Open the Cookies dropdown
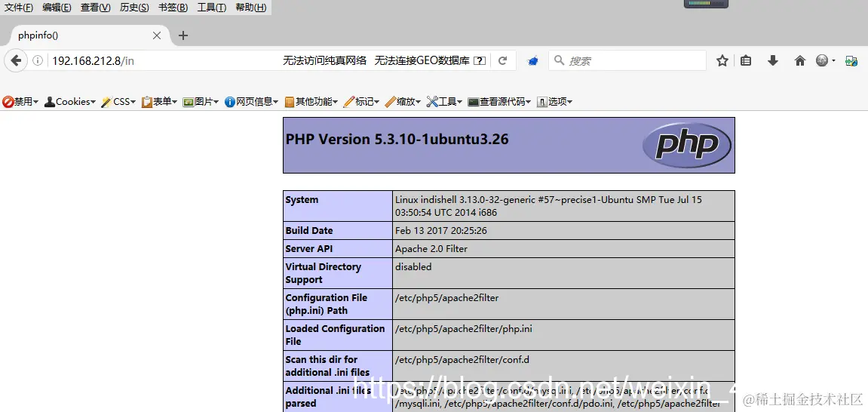868x412 pixels. (70, 102)
